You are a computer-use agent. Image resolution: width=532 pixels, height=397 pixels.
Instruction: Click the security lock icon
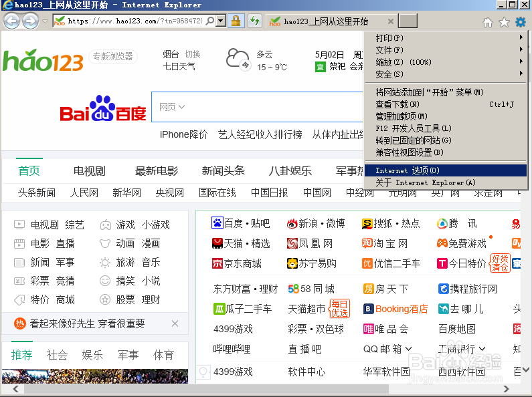[x=236, y=21]
